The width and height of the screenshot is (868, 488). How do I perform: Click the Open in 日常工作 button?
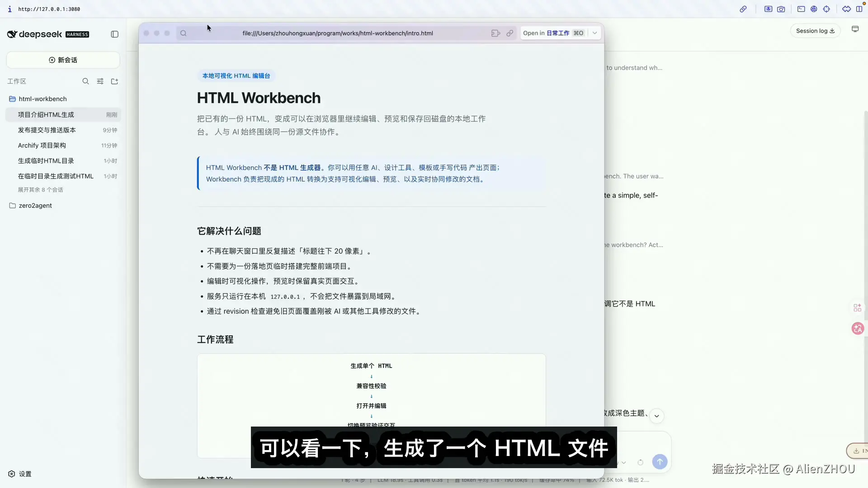pos(554,33)
